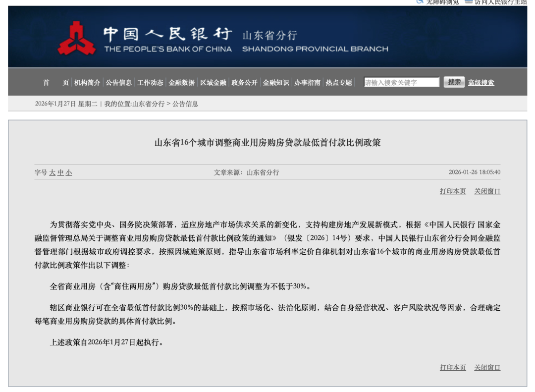Navigate to 金融数据 section
Image resolution: width=535 pixels, height=392 pixels.
(x=181, y=83)
